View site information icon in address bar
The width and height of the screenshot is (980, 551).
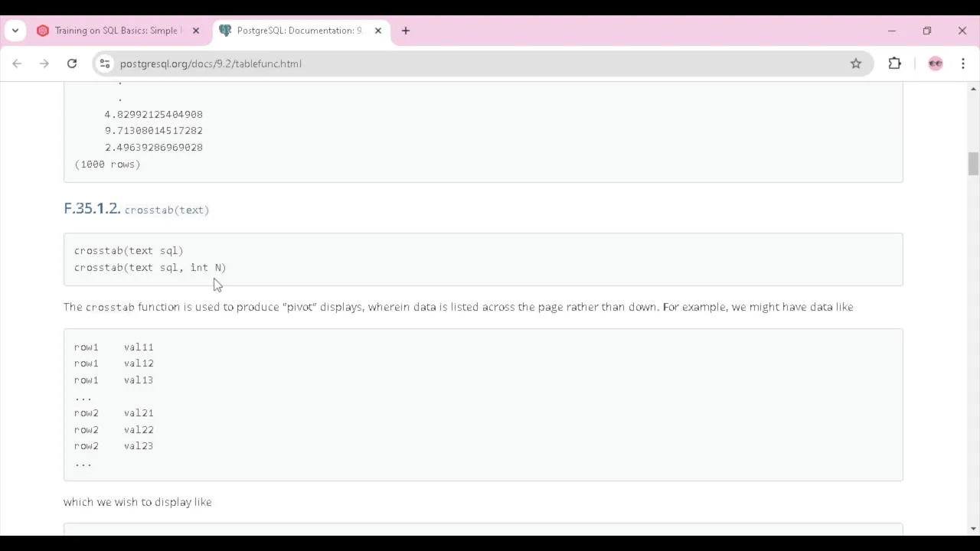105,64
